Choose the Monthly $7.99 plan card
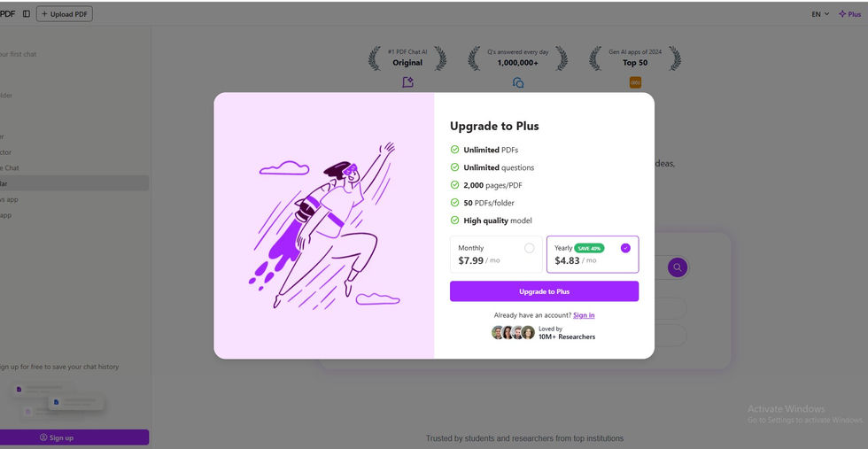Image resolution: width=868 pixels, height=449 pixels. click(x=496, y=255)
